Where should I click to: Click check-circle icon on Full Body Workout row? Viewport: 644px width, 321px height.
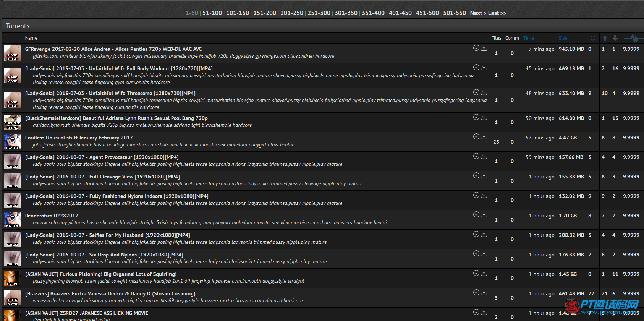click(476, 67)
